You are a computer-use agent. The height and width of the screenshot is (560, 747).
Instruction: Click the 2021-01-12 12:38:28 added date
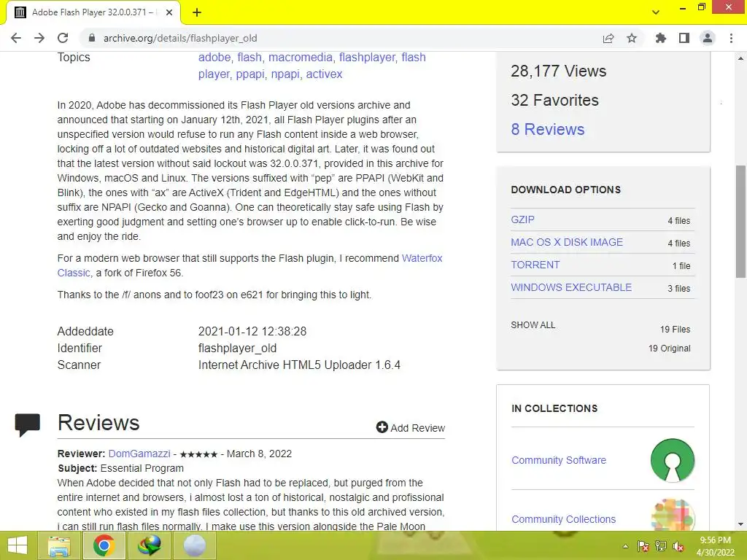click(252, 331)
